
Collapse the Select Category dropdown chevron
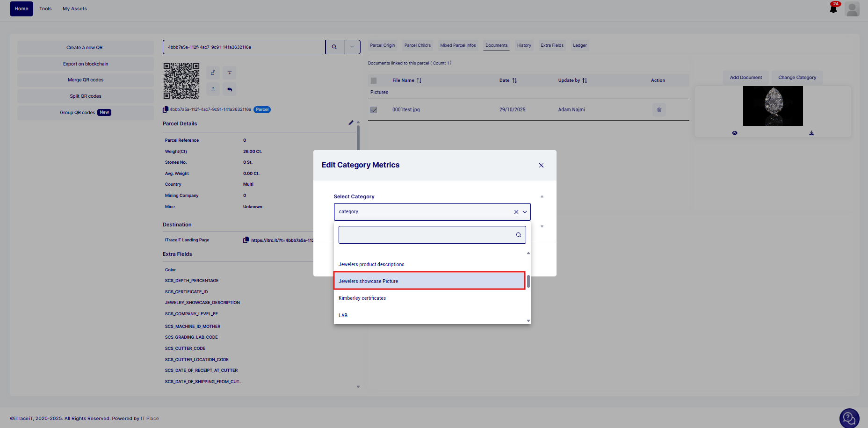tap(525, 212)
